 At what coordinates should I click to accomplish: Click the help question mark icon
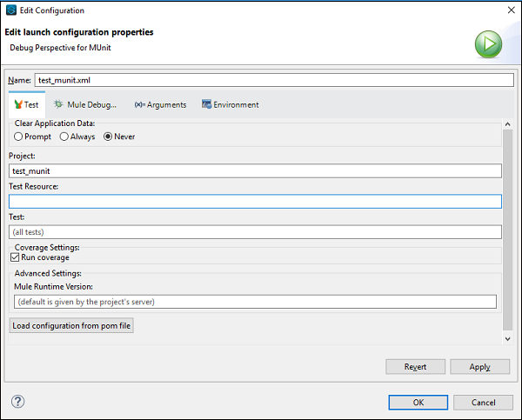17,402
